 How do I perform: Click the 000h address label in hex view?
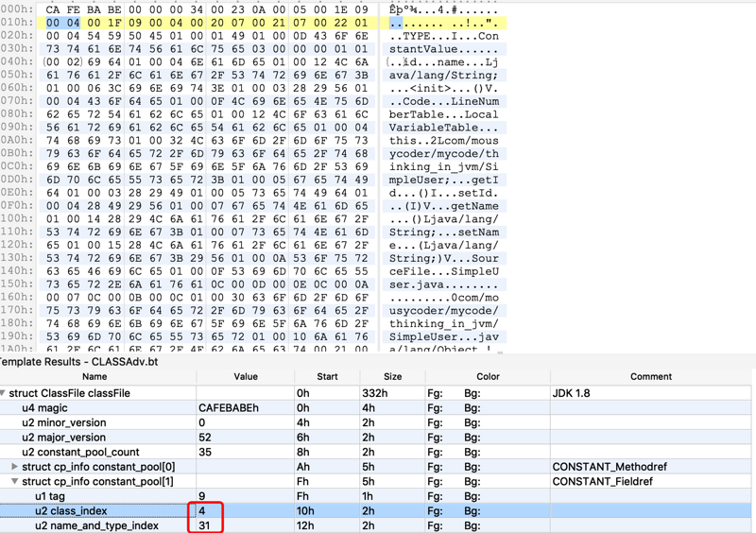point(17,9)
